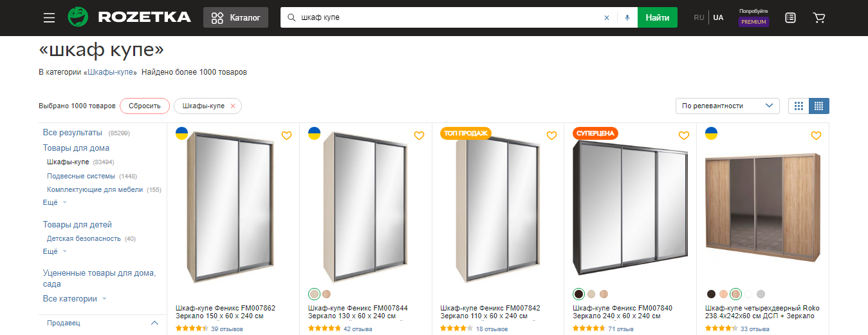The image size is (868, 335).
Task: Click the Сбросить filters button
Action: 144,106
